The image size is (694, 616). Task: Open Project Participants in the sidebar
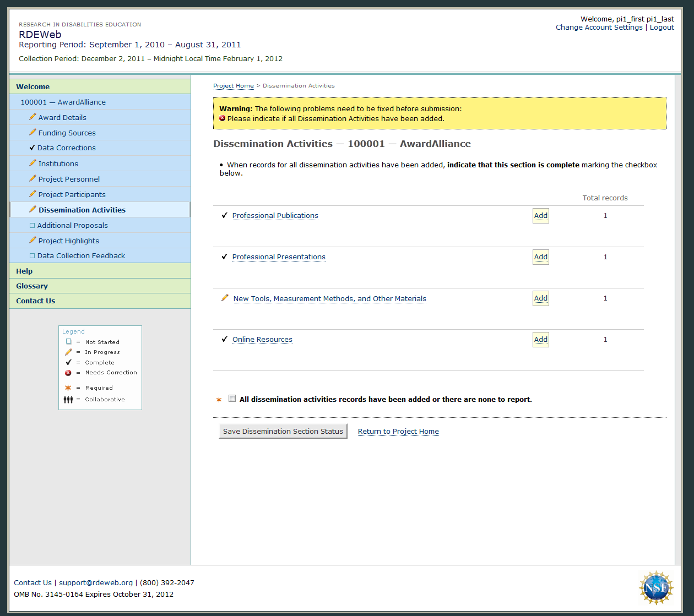tap(72, 194)
